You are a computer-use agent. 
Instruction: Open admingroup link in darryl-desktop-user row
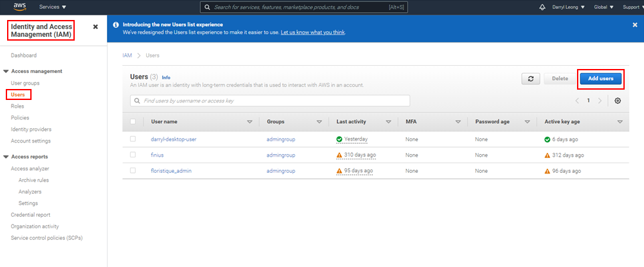(x=281, y=139)
